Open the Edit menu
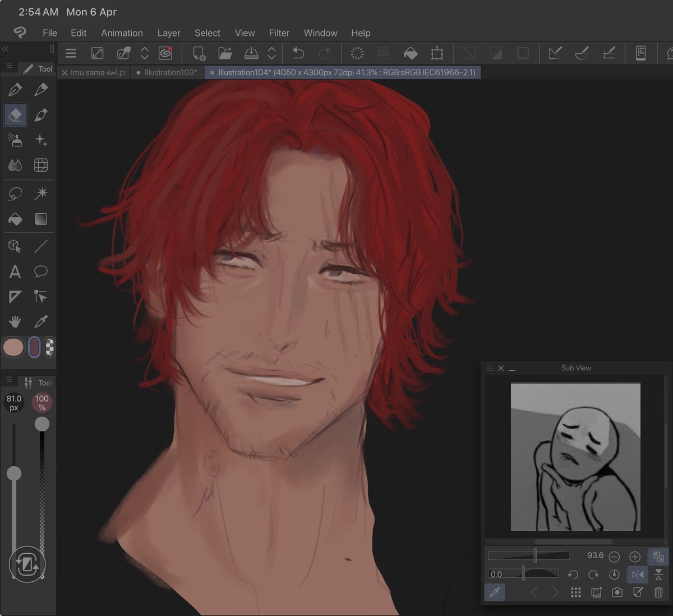Viewport: 673px width, 616px height. [79, 33]
